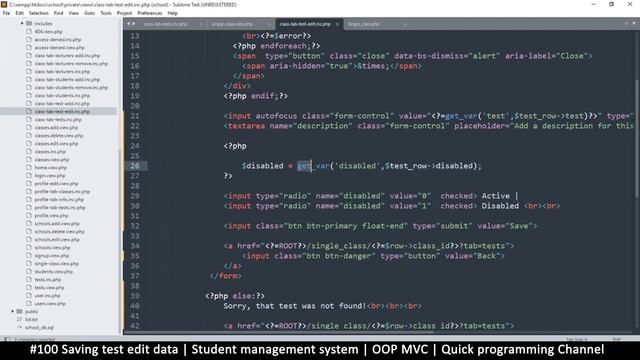Select class-tab-test-edit.inc.php in sidebar
Screen dimensions: 640x360
62,111
